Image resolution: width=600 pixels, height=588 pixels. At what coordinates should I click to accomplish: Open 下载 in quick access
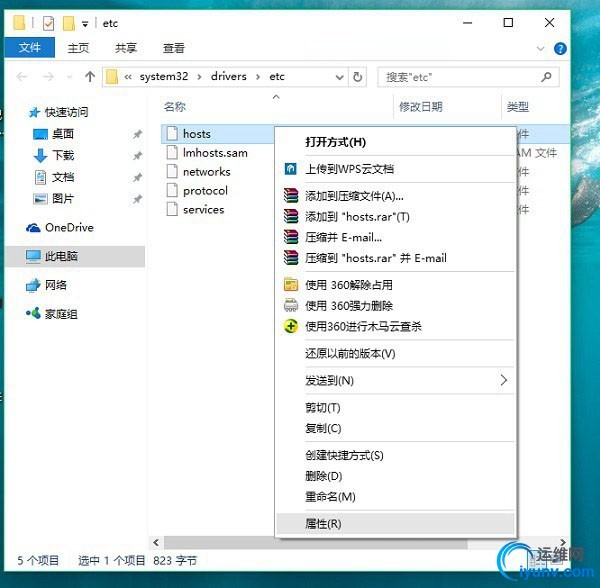coord(53,155)
